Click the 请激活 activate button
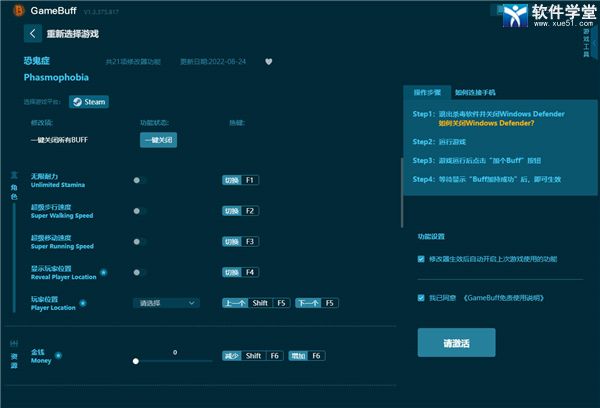Screen dimensions: 600x408 [x=455, y=343]
